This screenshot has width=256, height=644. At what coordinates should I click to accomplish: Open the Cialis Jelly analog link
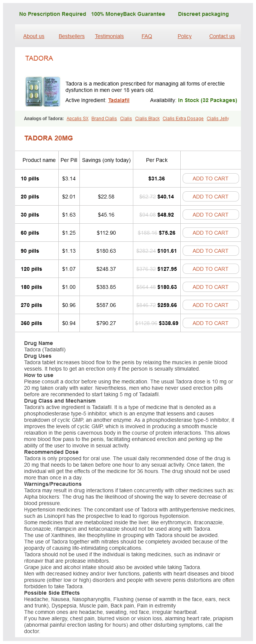tap(218, 119)
